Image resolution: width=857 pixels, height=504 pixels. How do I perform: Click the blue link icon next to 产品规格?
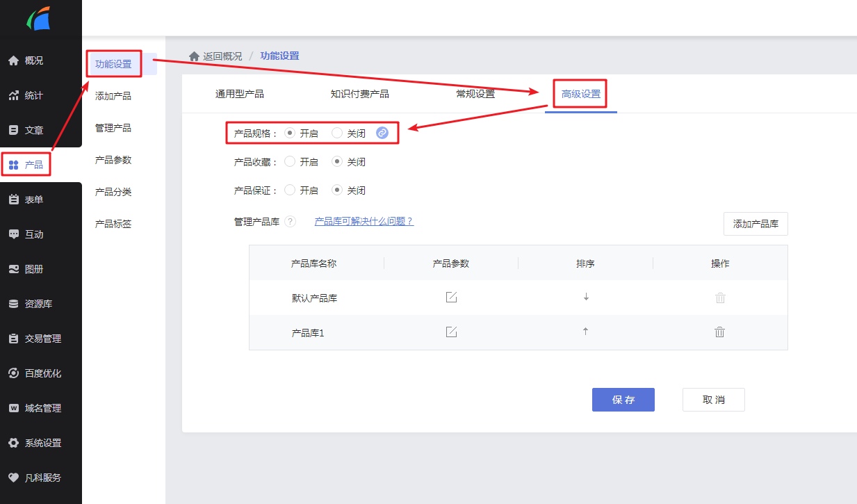point(382,133)
